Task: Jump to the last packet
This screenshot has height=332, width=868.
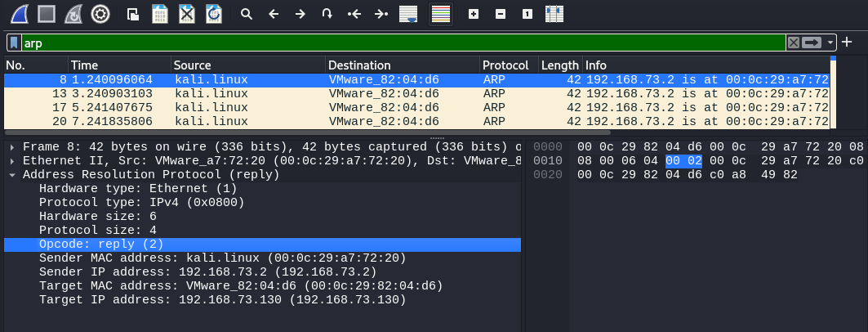Action: (381, 14)
